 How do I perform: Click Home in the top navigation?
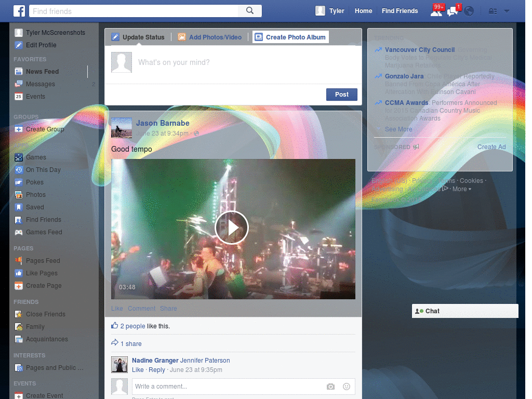pos(363,11)
